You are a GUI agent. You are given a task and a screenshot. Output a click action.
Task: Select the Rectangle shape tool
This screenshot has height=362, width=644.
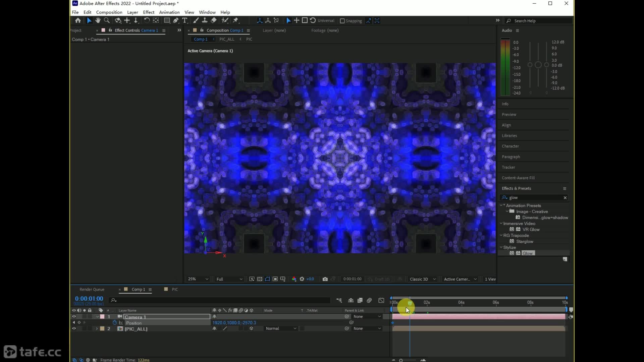pos(166,20)
